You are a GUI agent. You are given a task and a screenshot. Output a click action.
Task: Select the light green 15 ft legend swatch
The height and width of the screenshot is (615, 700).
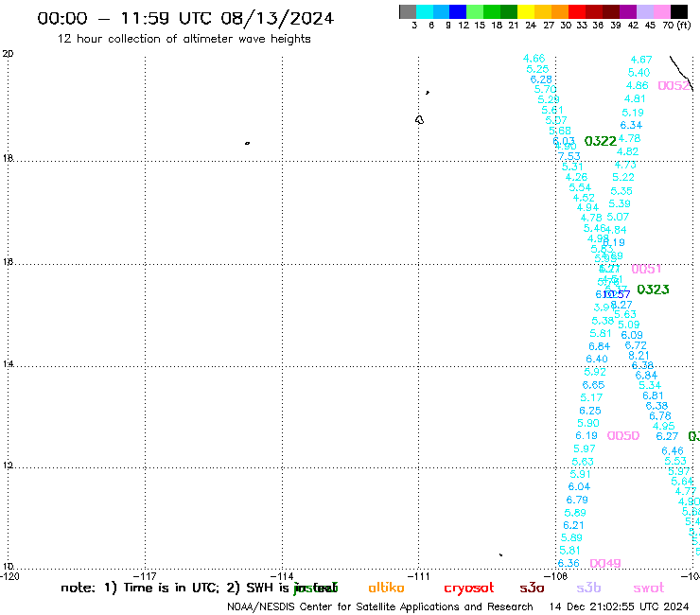tap(475, 12)
